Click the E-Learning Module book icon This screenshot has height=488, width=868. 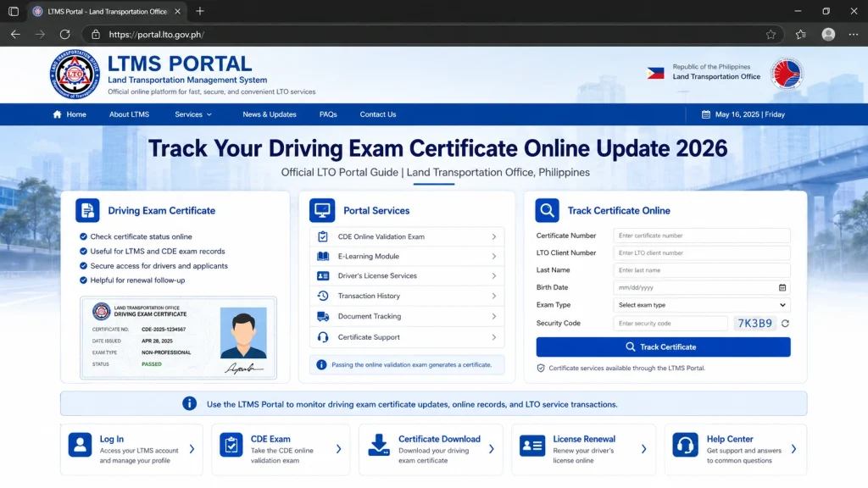click(x=323, y=256)
